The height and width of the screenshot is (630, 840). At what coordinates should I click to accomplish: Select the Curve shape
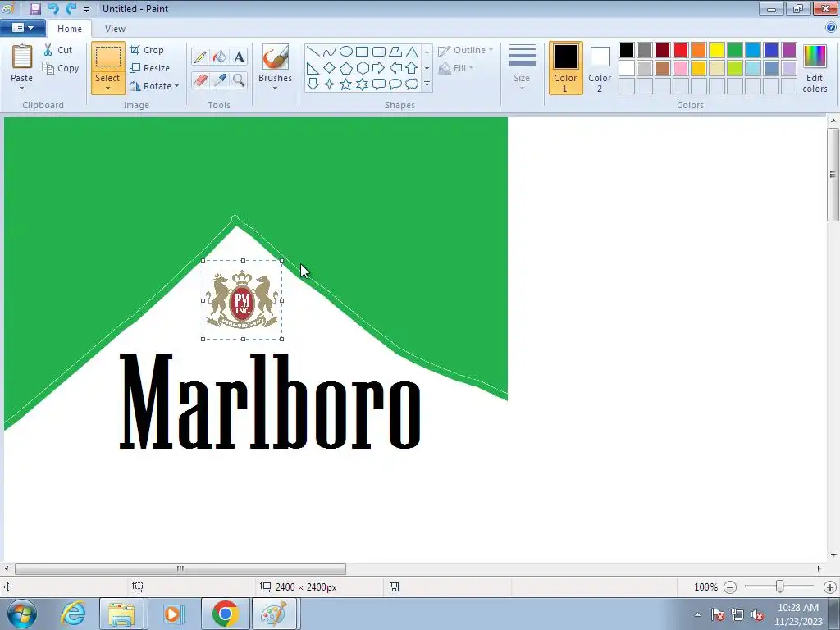coord(330,52)
